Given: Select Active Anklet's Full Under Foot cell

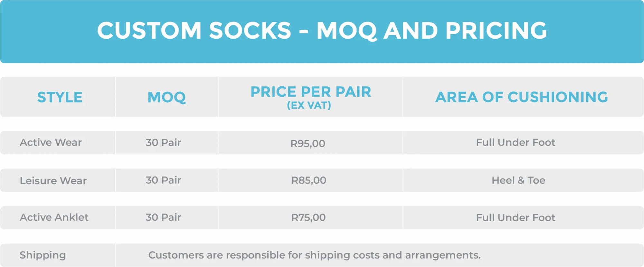Looking at the screenshot, I should (x=516, y=218).
